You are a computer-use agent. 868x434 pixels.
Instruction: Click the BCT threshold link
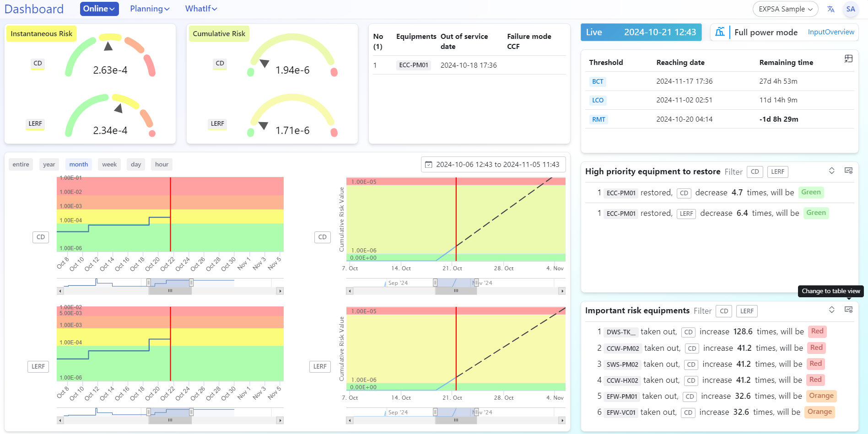click(598, 81)
